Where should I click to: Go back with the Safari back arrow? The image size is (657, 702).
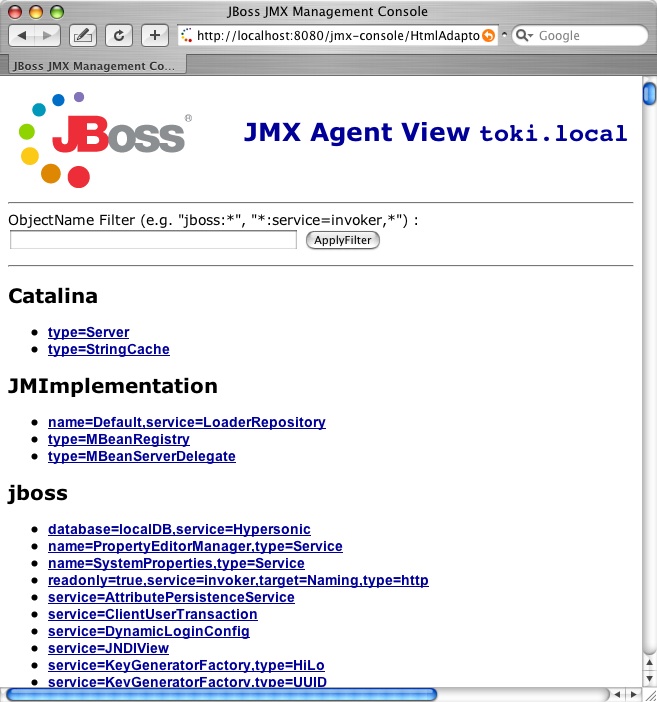coord(22,35)
